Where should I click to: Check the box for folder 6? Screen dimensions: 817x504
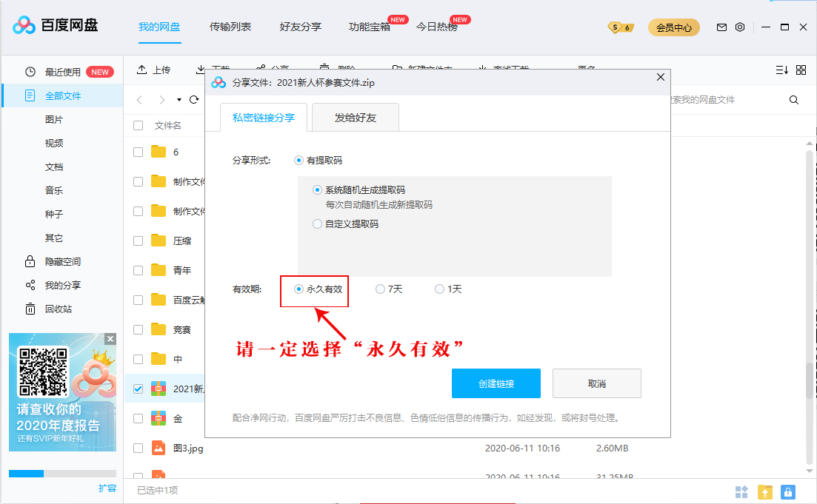[138, 152]
